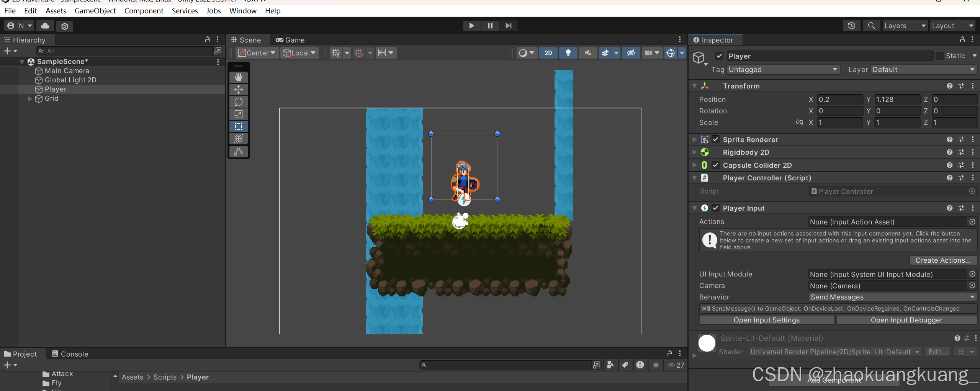Open the Behavior dropdown Send Messages
The width and height of the screenshot is (980, 391).
click(892, 297)
